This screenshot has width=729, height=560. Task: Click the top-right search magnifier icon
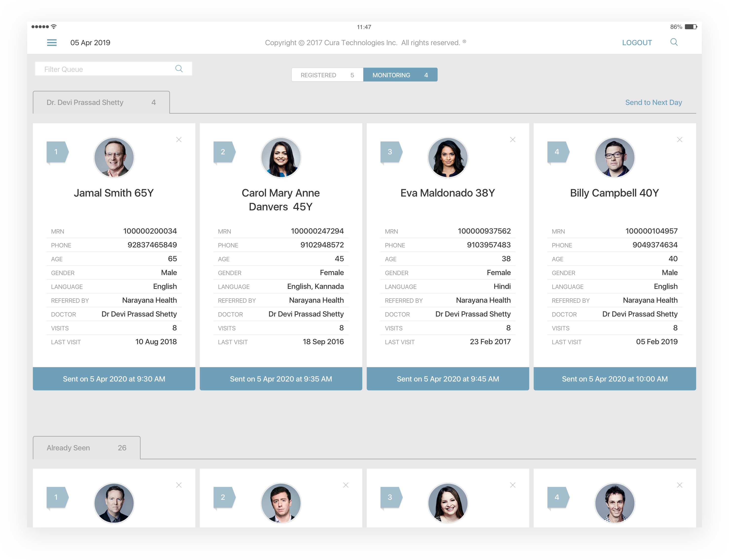pyautogui.click(x=674, y=42)
